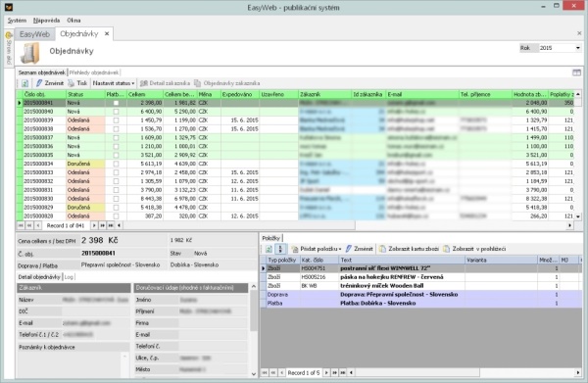Switch to the EasyWeb tab
The width and height of the screenshot is (588, 383).
35,34
